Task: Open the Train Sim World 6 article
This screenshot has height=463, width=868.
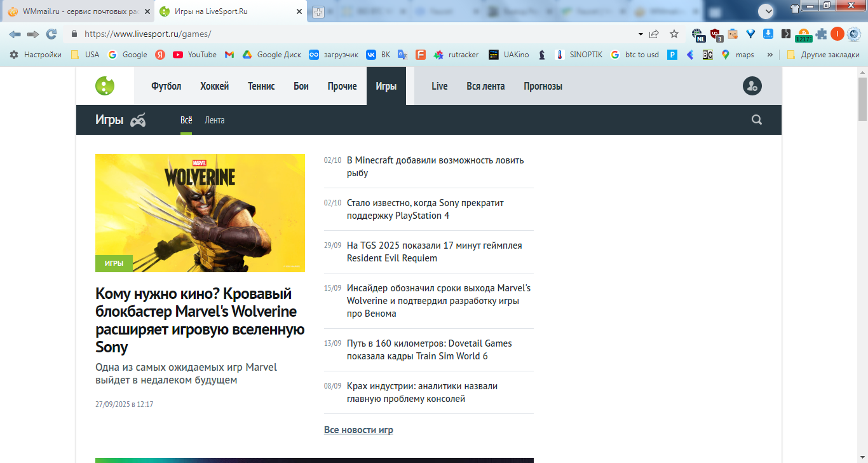Action: pos(430,350)
